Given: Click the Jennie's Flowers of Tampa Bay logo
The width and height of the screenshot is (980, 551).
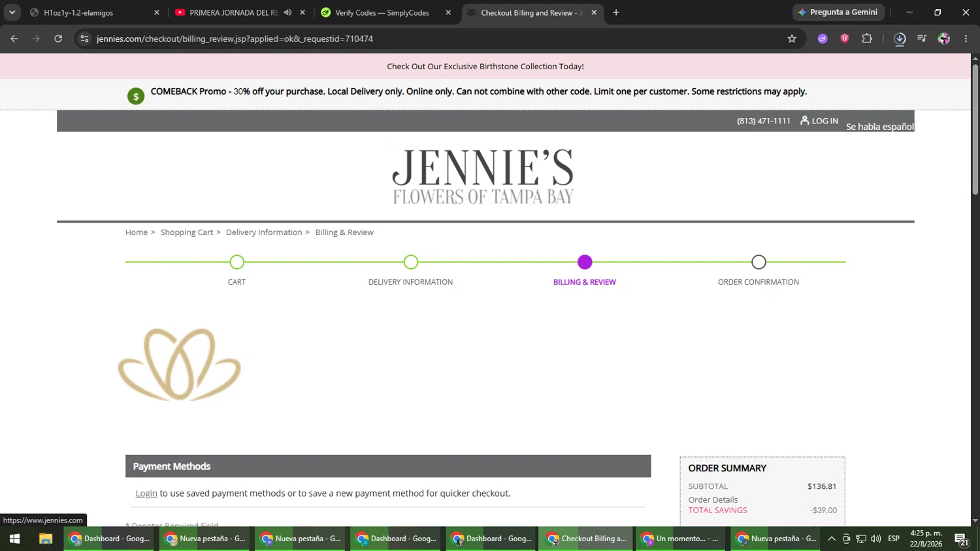Looking at the screenshot, I should (x=483, y=176).
